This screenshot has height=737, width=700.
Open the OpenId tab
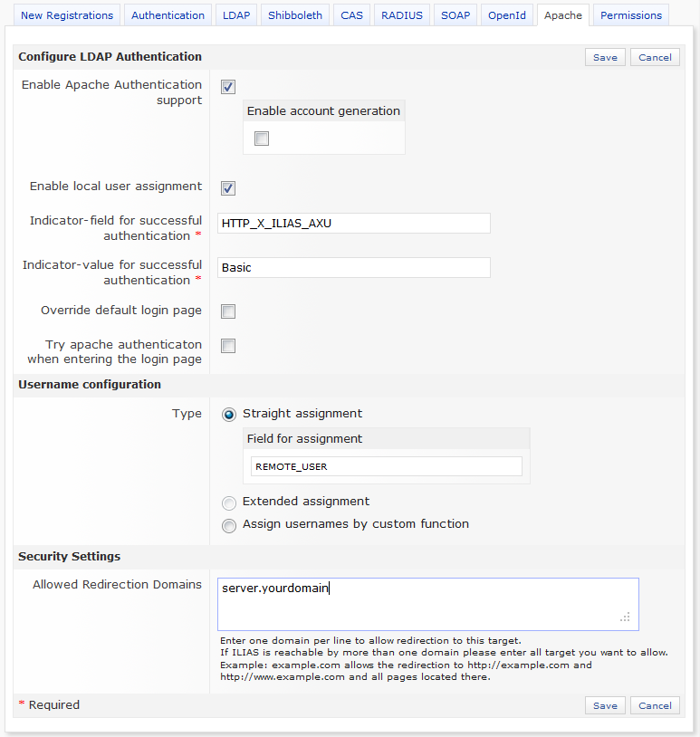click(507, 15)
